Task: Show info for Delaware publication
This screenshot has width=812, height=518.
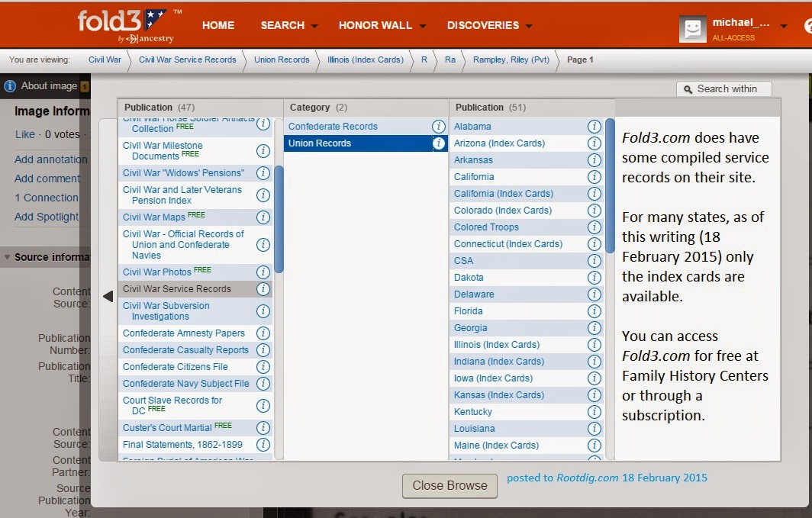Action: click(594, 294)
